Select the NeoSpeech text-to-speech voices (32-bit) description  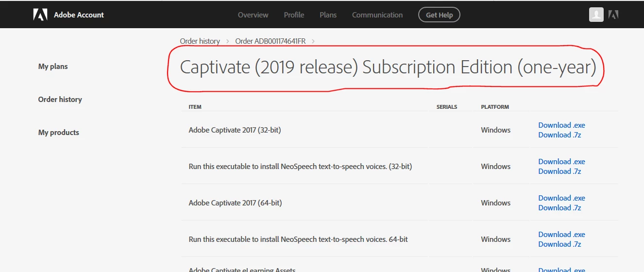(300, 167)
